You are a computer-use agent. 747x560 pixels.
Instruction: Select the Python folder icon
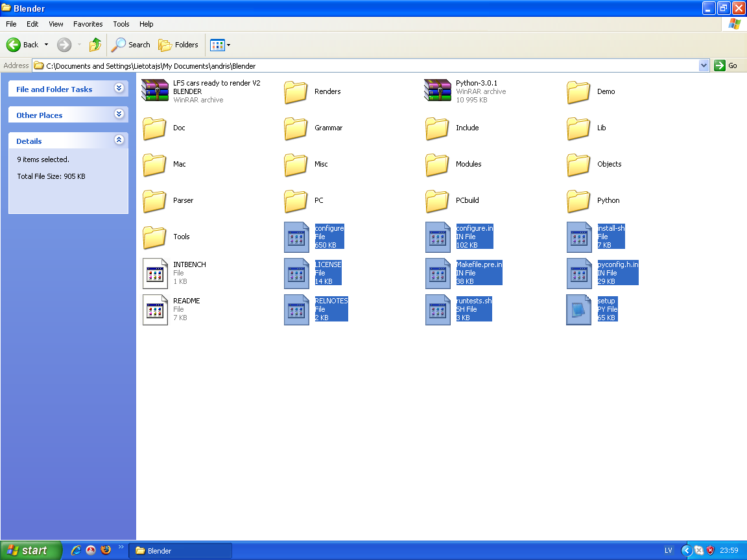pyautogui.click(x=578, y=200)
